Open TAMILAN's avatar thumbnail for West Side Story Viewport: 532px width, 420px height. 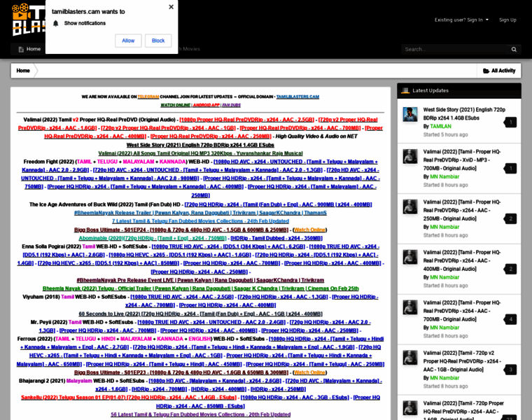click(410, 114)
